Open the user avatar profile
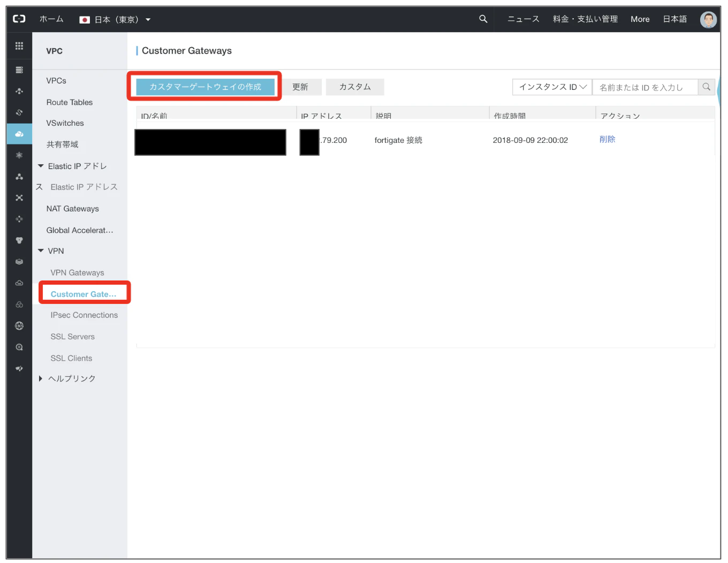 [708, 19]
